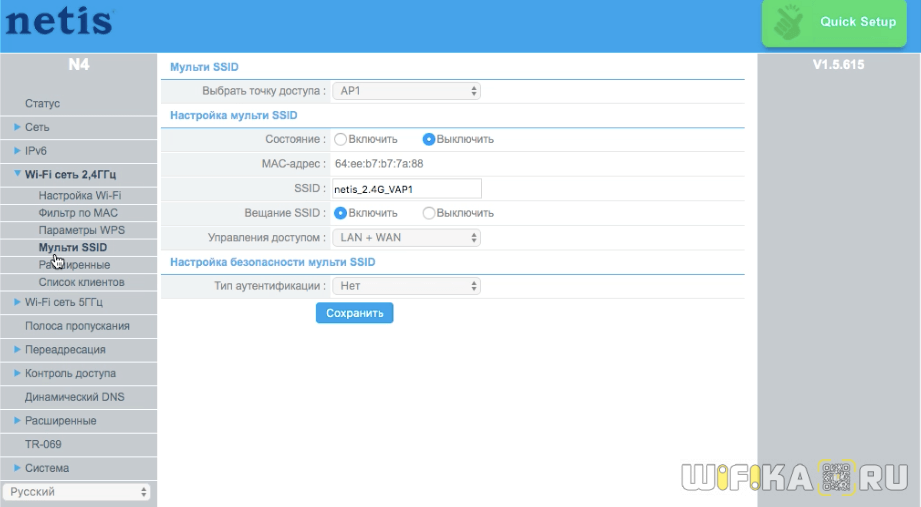Image resolution: width=921 pixels, height=507 pixels.
Task: Open authentication type dropdown
Action: pyautogui.click(x=406, y=286)
